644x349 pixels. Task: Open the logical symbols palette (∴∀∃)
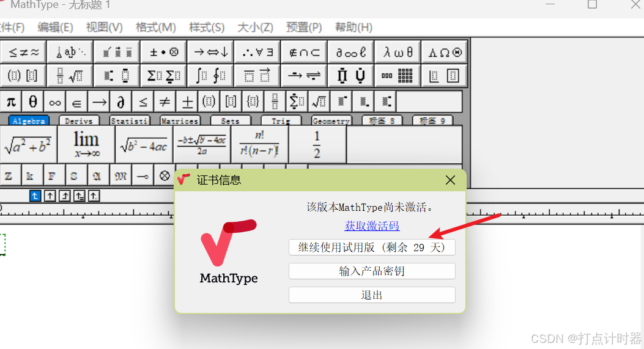(257, 52)
